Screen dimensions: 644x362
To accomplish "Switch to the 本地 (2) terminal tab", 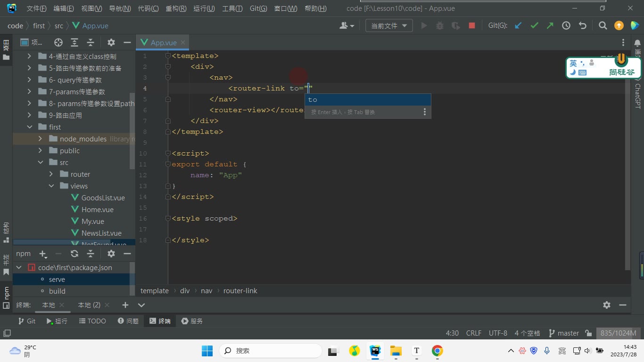I will pos(89,305).
